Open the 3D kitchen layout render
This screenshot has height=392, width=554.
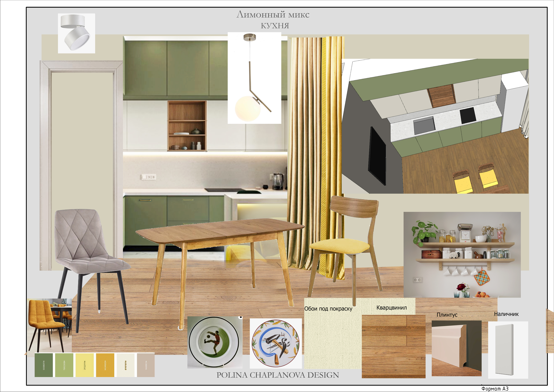435,126
